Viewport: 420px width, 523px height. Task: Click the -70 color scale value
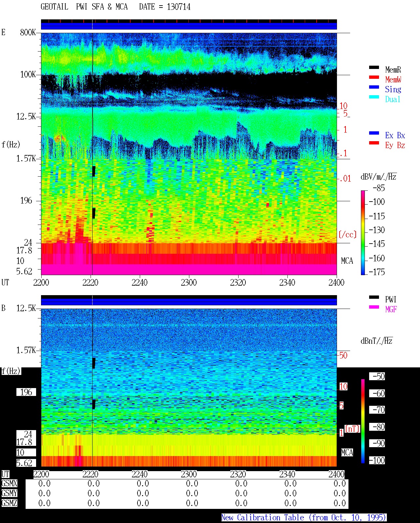(377, 410)
